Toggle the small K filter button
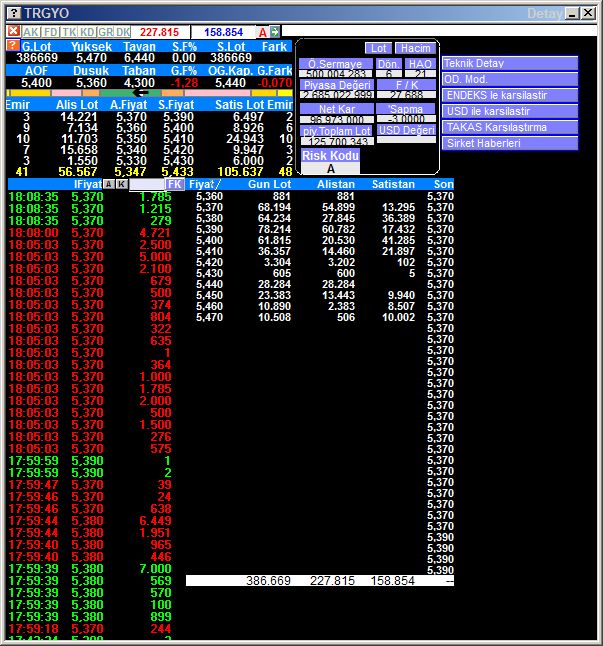603x646 pixels. pyautogui.click(x=122, y=184)
